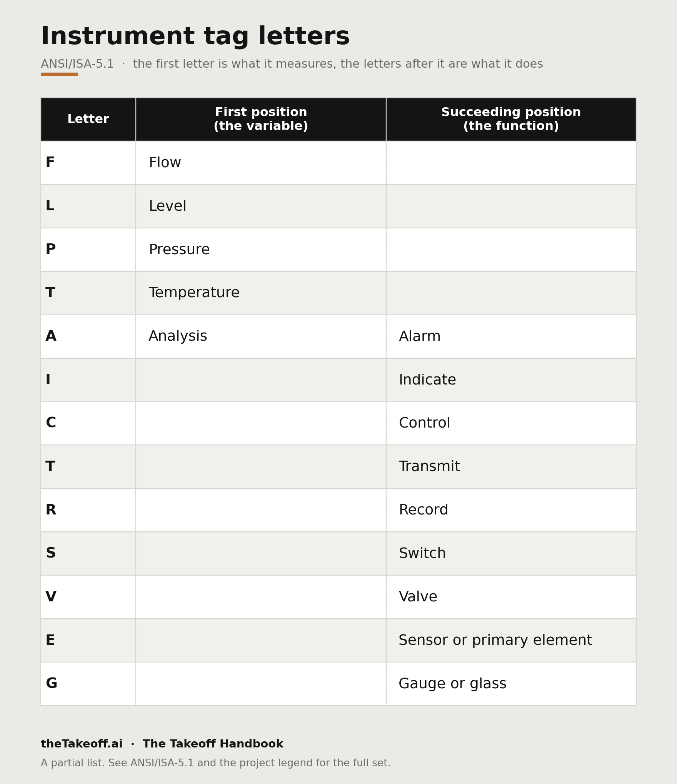The height and width of the screenshot is (784, 677).
Task: Click the 'Level' cell
Action: [x=261, y=206]
